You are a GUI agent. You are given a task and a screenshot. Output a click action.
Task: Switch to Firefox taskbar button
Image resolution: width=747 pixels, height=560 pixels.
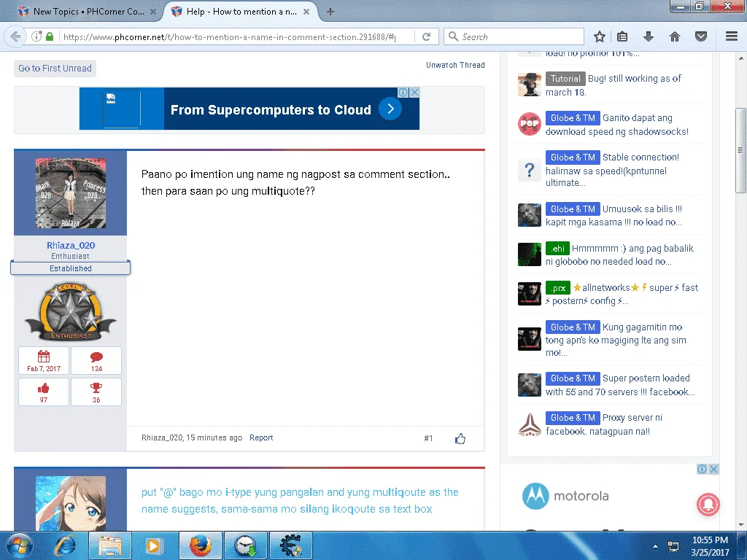click(x=201, y=545)
